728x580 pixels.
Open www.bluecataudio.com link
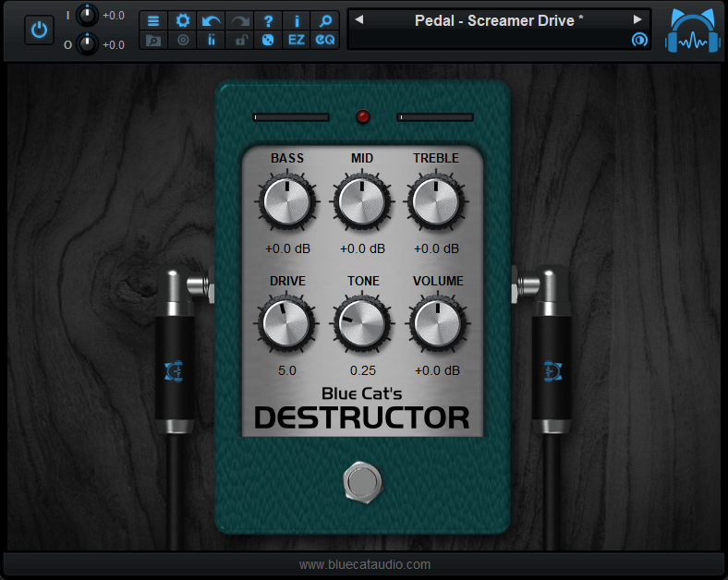[365, 564]
